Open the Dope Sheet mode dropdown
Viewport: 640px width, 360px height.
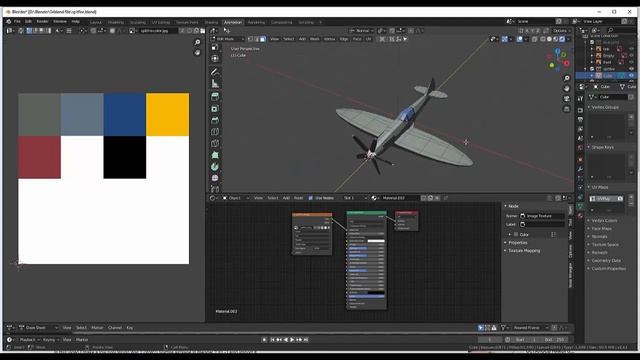[38, 328]
